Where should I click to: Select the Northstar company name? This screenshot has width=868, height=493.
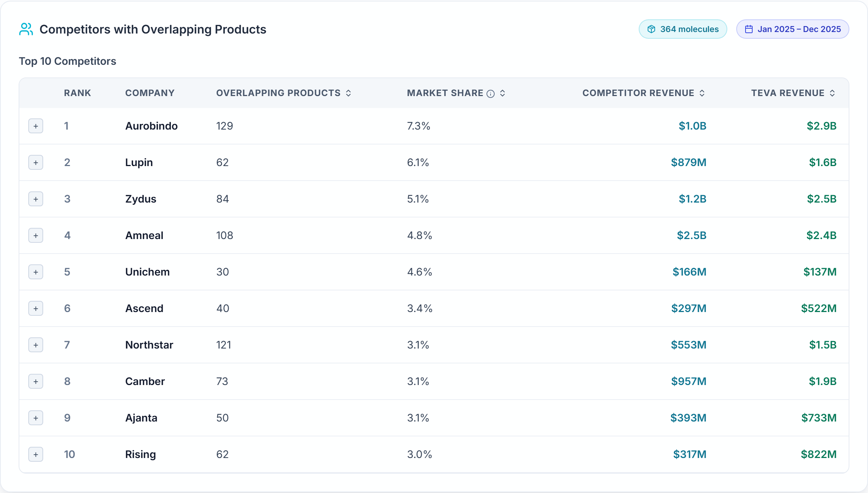pyautogui.click(x=149, y=345)
